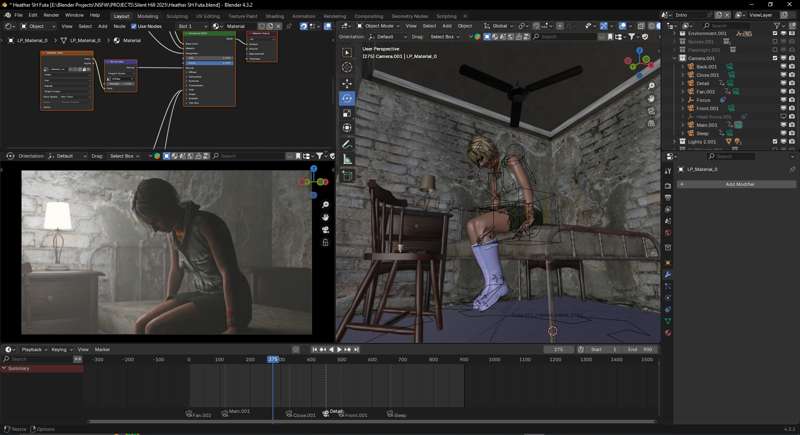
Task: Select the Move tool in viewport toolbar
Action: (x=347, y=83)
